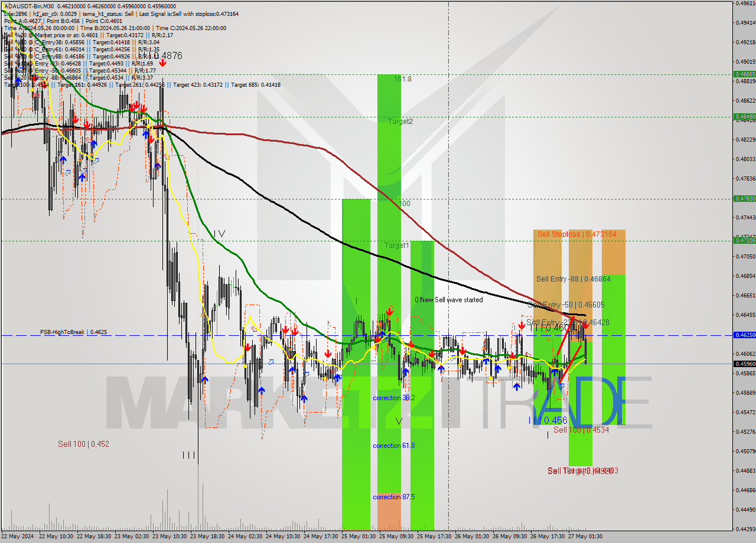The image size is (756, 543).
Task: Click the 'Sell Entry -50 | 0.46605' label
Action: point(566,305)
